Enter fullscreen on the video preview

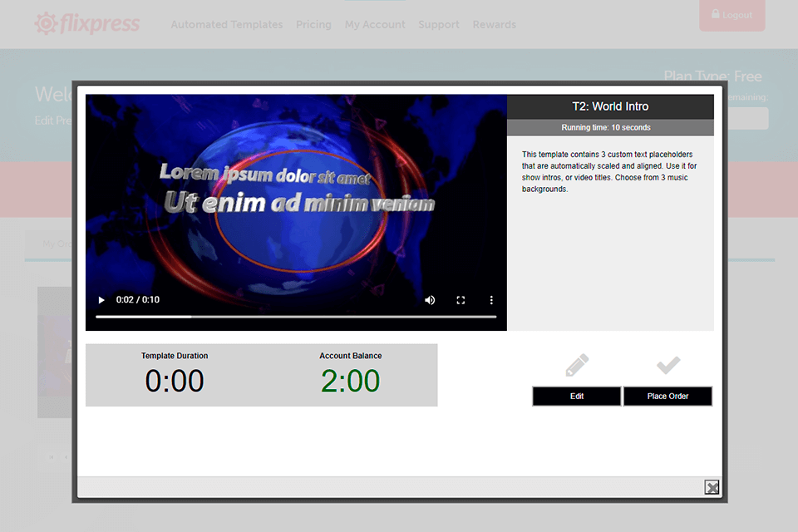click(461, 300)
